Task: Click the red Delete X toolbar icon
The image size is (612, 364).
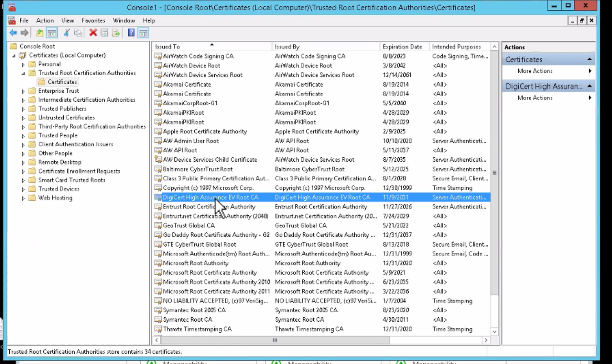Action: tap(93, 33)
